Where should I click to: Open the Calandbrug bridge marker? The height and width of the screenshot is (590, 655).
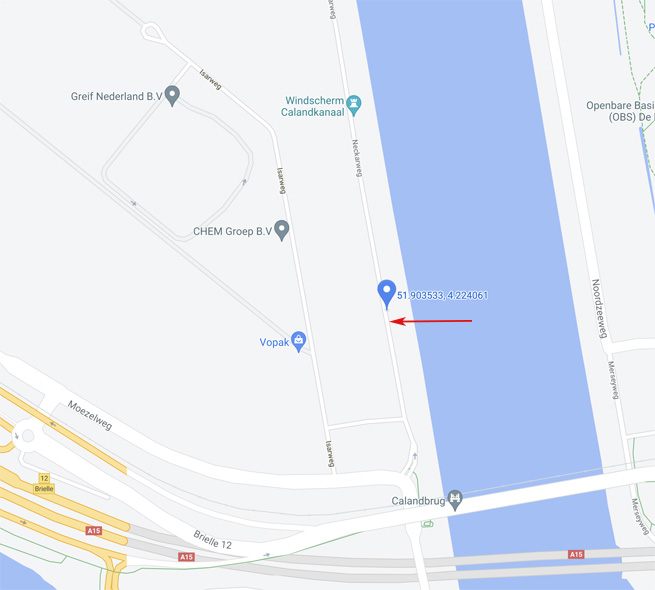(x=455, y=500)
